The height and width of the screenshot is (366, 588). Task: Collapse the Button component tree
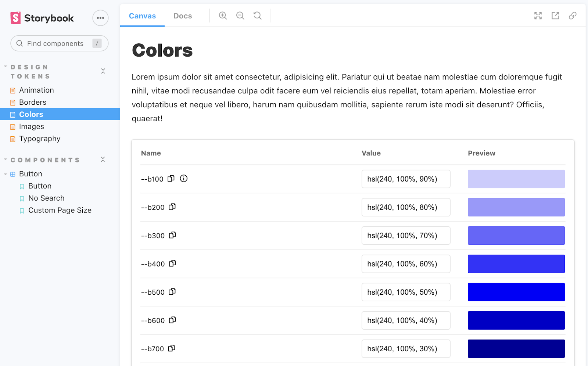pos(6,174)
